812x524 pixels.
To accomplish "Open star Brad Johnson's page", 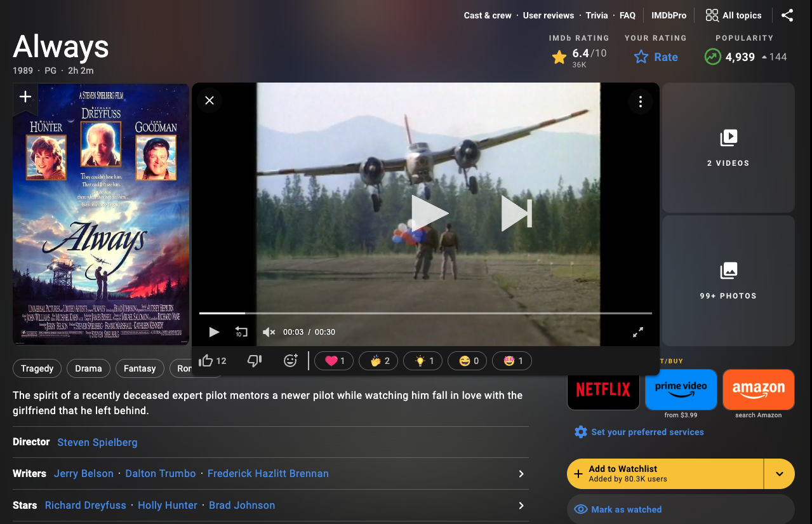I will [x=242, y=506].
